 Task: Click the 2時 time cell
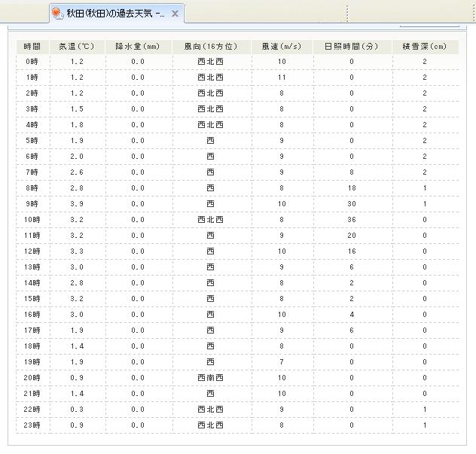(32, 93)
